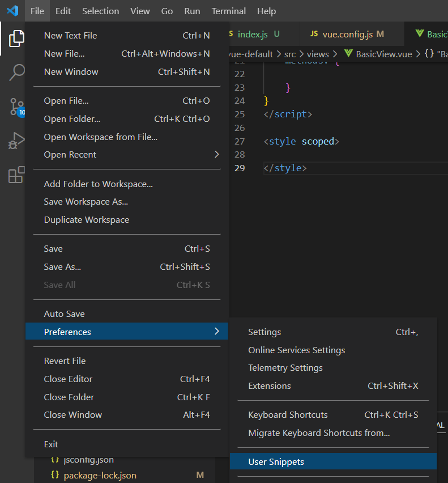Open Source Control view with badge
Screen dimensions: 448x483
click(17, 107)
